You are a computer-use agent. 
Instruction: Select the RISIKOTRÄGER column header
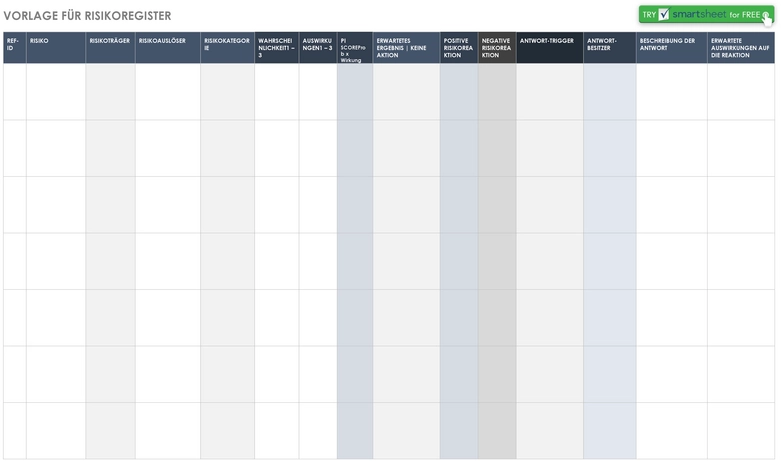tap(111, 48)
